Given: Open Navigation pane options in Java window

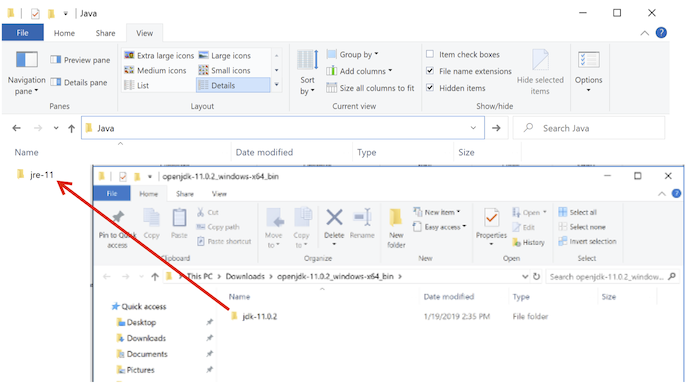Looking at the screenshot, I should 26,72.
